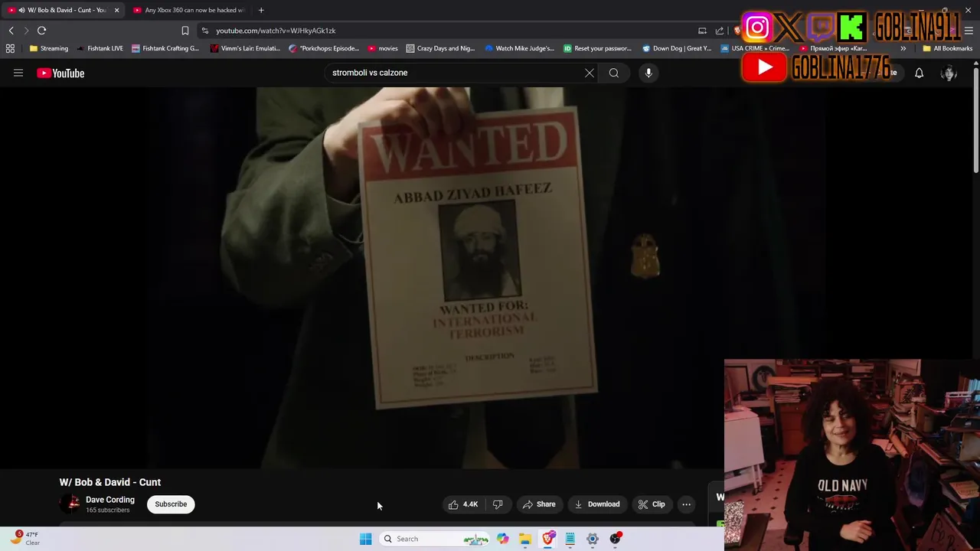Go back with the browser back arrow
Viewport: 980px width, 551px height.
point(11,31)
